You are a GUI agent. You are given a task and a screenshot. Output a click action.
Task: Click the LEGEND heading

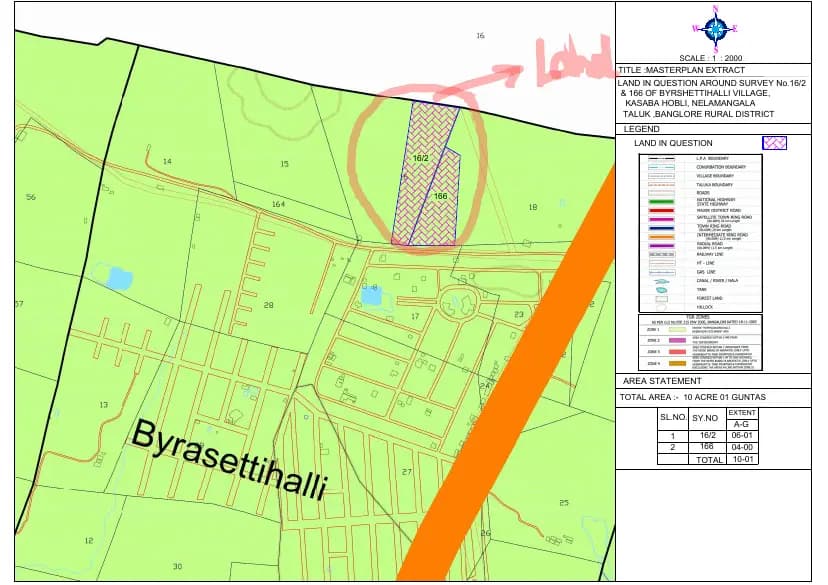(642, 129)
